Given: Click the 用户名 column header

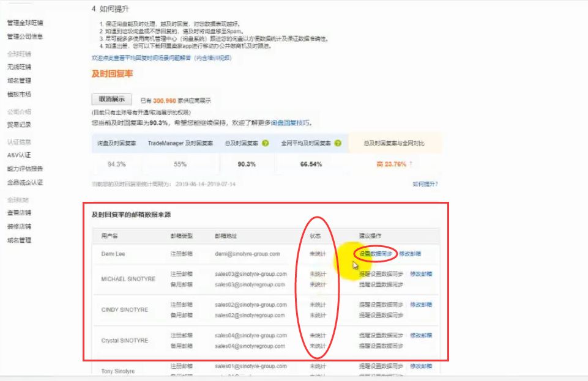Looking at the screenshot, I should pos(110,235).
